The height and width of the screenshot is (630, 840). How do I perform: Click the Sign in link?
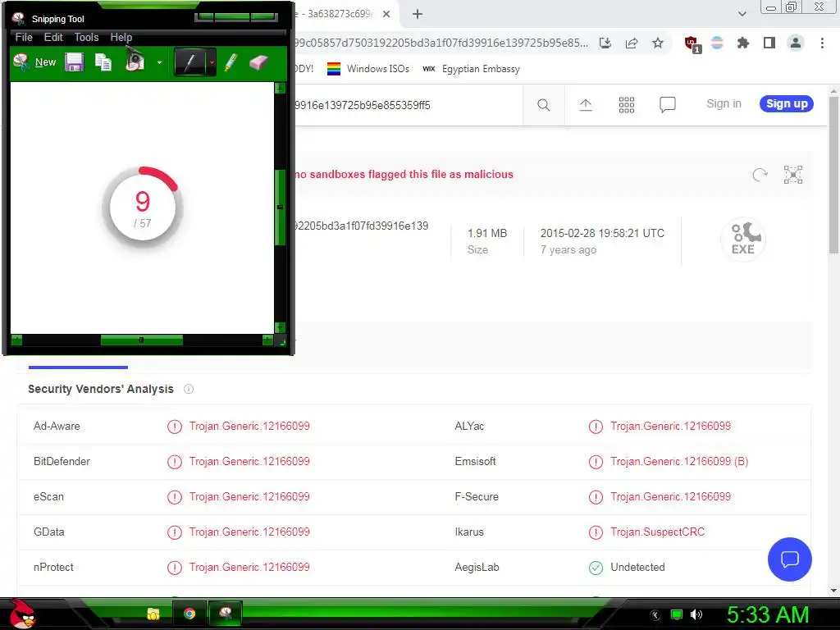click(x=724, y=104)
